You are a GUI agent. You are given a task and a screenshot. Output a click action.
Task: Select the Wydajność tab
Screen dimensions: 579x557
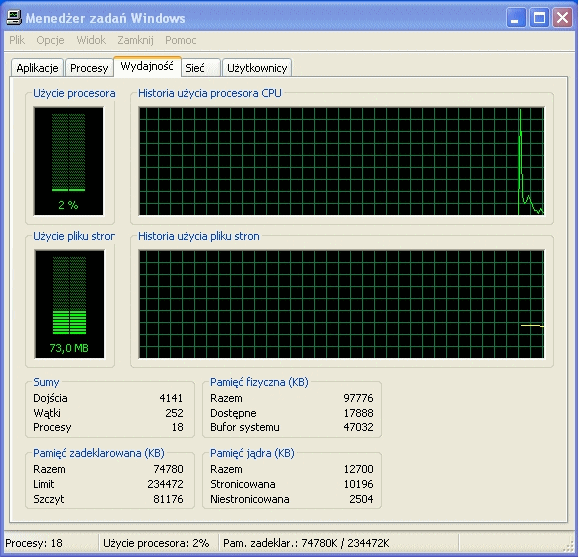tap(147, 66)
